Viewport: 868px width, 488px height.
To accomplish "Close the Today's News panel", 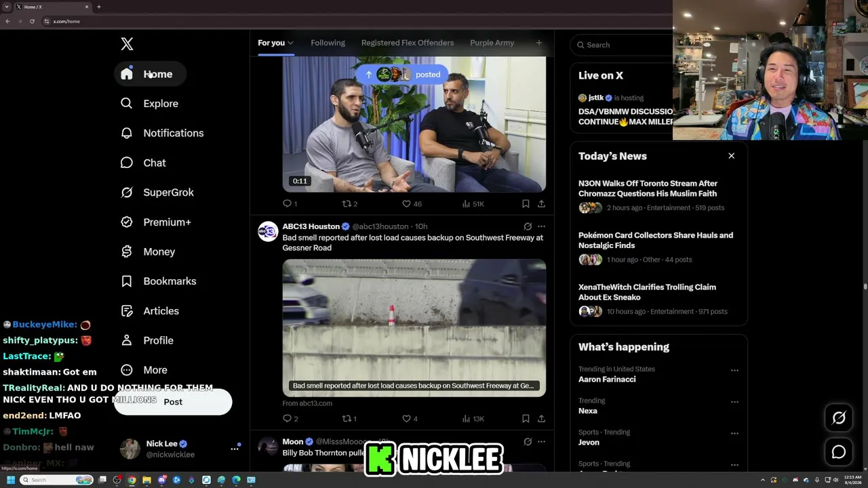I will 731,156.
